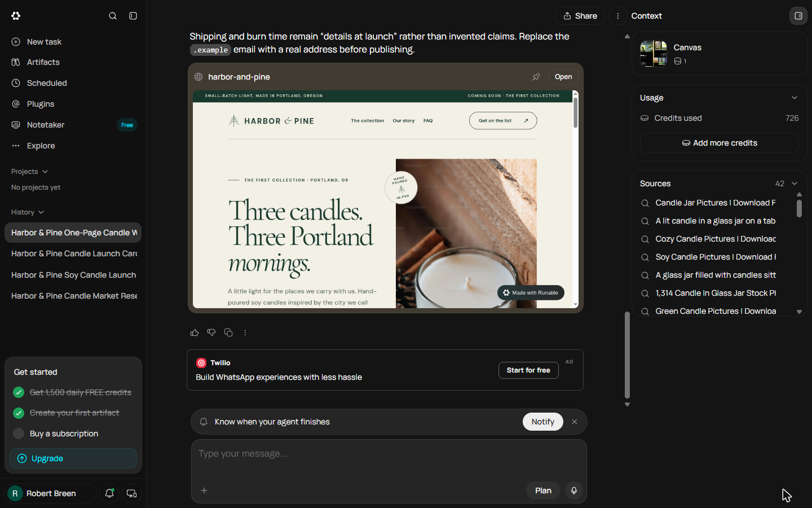Viewport: 812px width, 508px height.
Task: Click the Upgrade button
Action: 73,458
